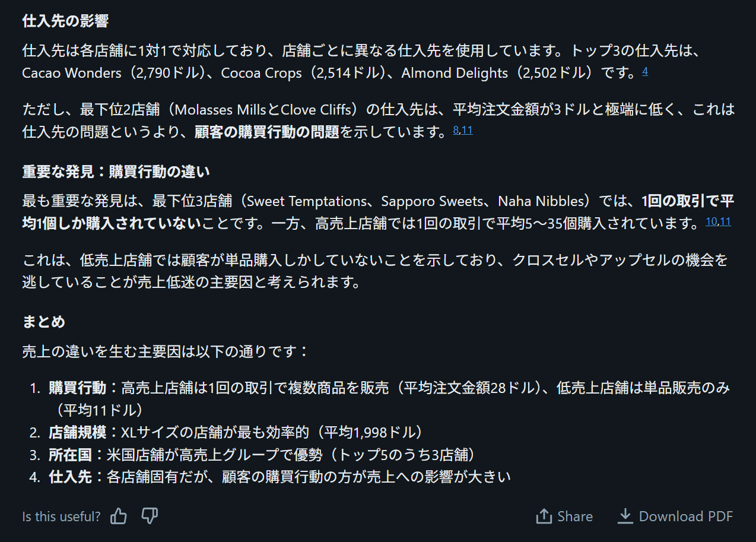Image resolution: width=756 pixels, height=542 pixels.
Task: Click the heading 重要な発見：購買行動の違い
Action: pos(116,172)
